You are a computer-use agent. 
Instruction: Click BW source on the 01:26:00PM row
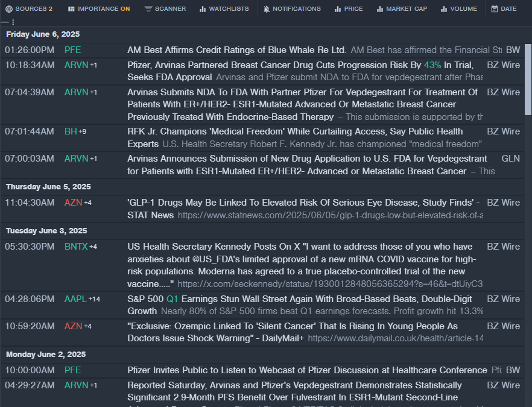point(513,50)
